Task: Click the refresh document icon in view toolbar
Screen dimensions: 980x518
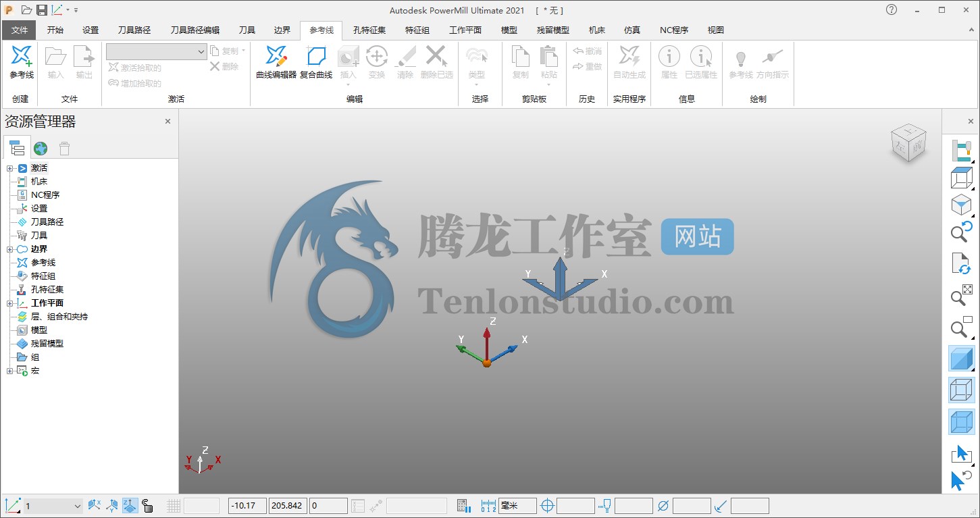Action: pyautogui.click(x=961, y=264)
